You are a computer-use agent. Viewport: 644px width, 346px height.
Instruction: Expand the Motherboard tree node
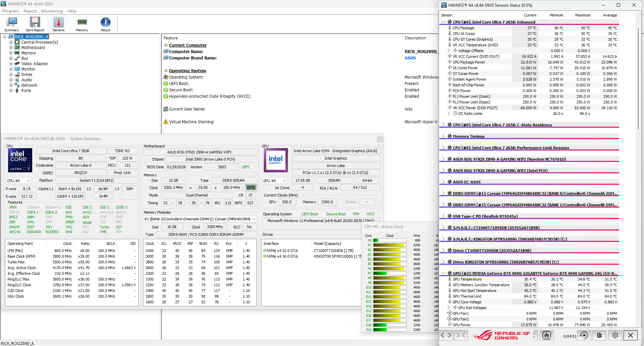11,48
